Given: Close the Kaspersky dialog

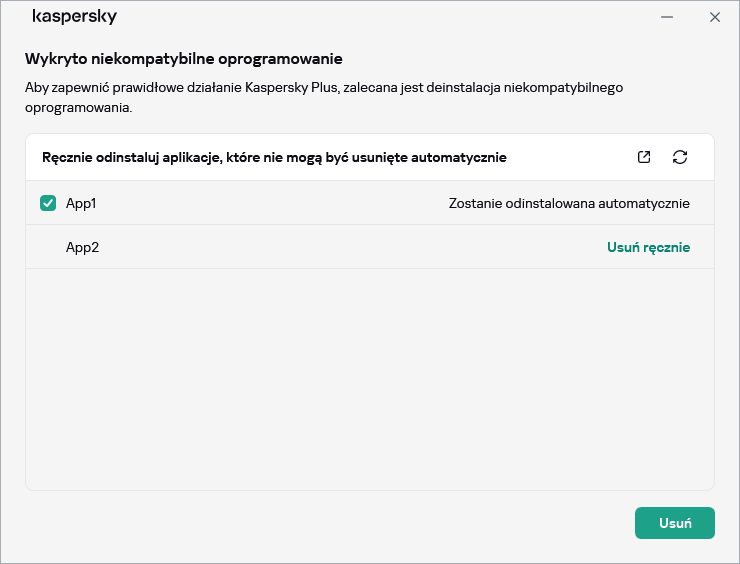Looking at the screenshot, I should tap(714, 17).
